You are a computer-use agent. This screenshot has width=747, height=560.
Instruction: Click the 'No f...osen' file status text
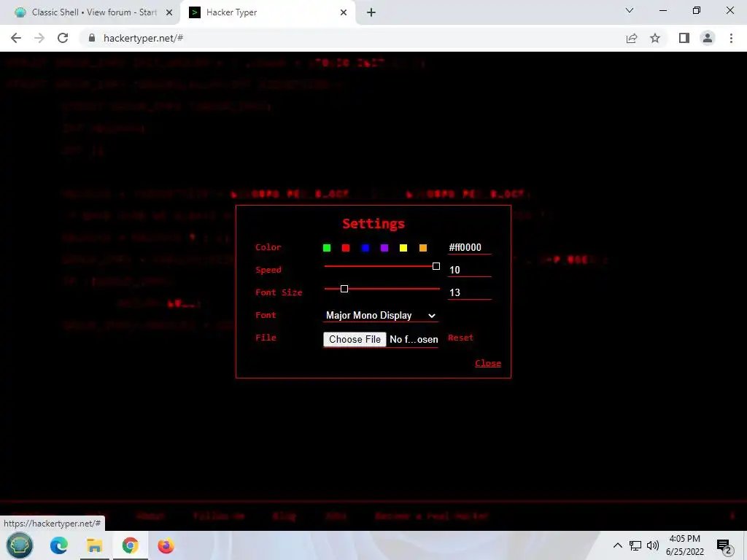414,340
